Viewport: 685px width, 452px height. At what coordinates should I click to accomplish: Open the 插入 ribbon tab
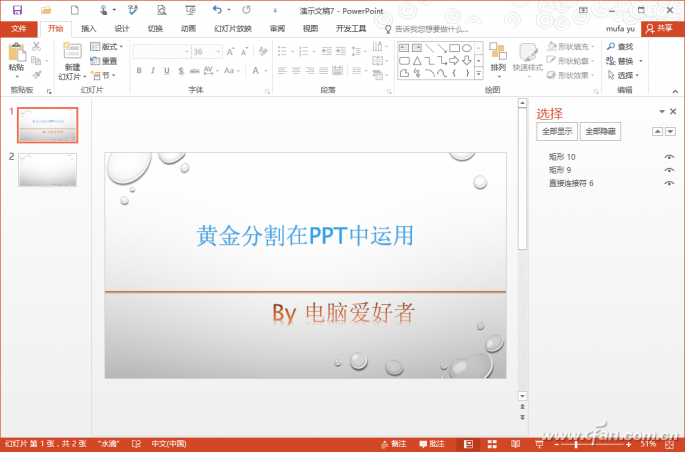point(89,29)
